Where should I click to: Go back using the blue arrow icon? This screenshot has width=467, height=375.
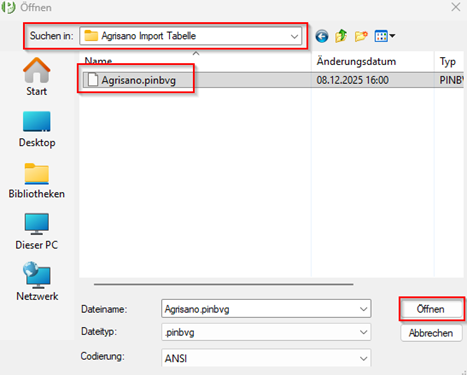pos(322,36)
